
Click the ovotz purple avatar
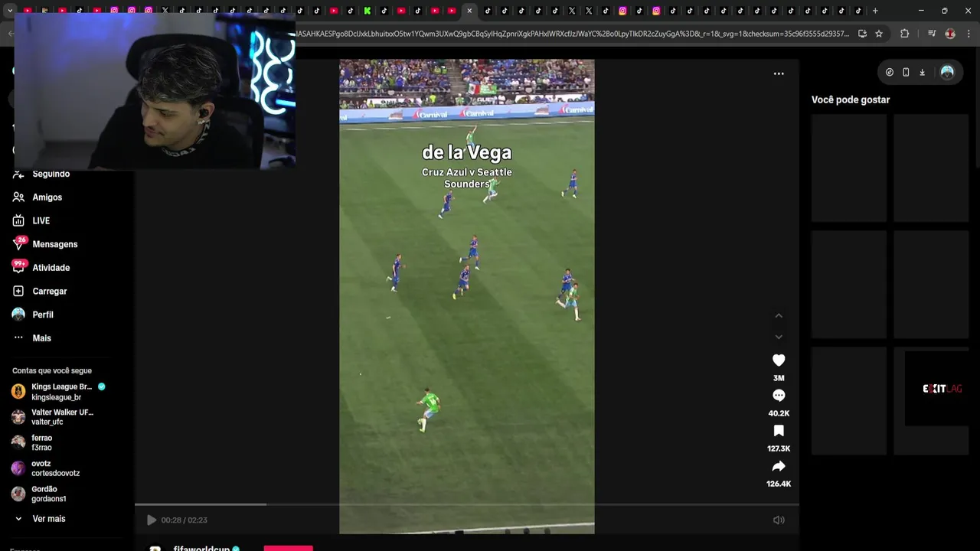(18, 468)
